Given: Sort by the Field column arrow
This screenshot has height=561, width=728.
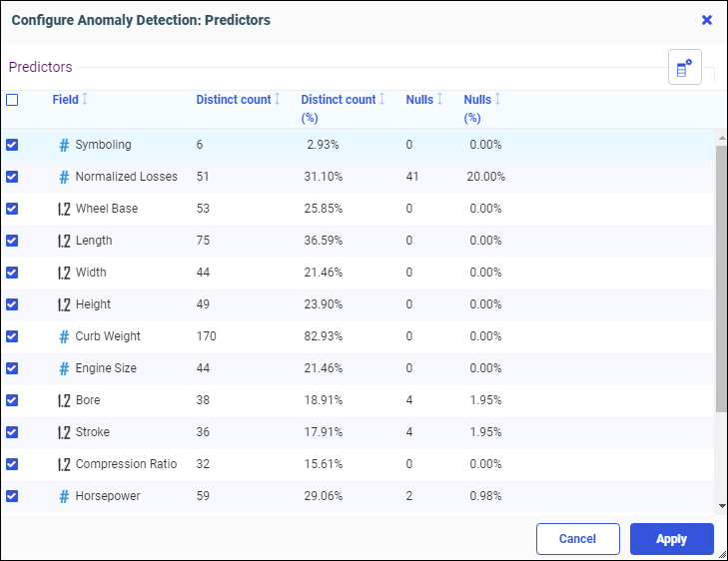Looking at the screenshot, I should point(85,100).
